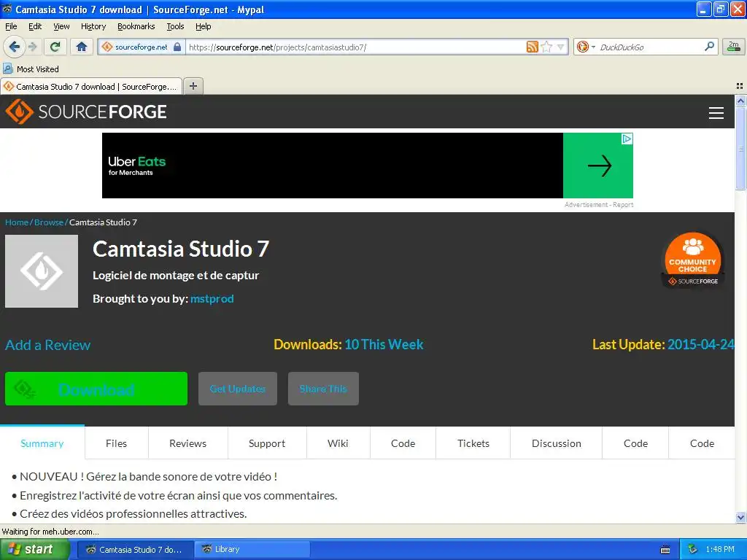Click the page scrollbar up arrow
This screenshot has height=560, width=747.
coord(740,101)
